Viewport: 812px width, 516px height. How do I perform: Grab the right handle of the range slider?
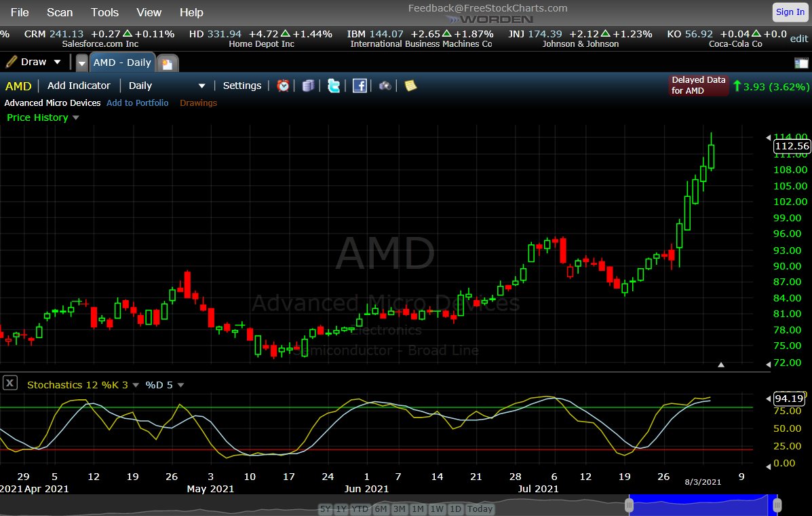point(777,504)
